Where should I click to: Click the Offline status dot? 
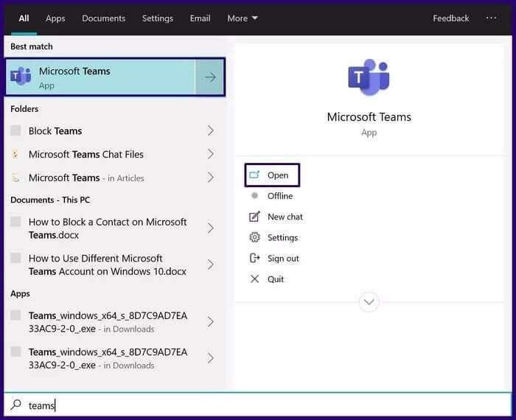pos(255,196)
